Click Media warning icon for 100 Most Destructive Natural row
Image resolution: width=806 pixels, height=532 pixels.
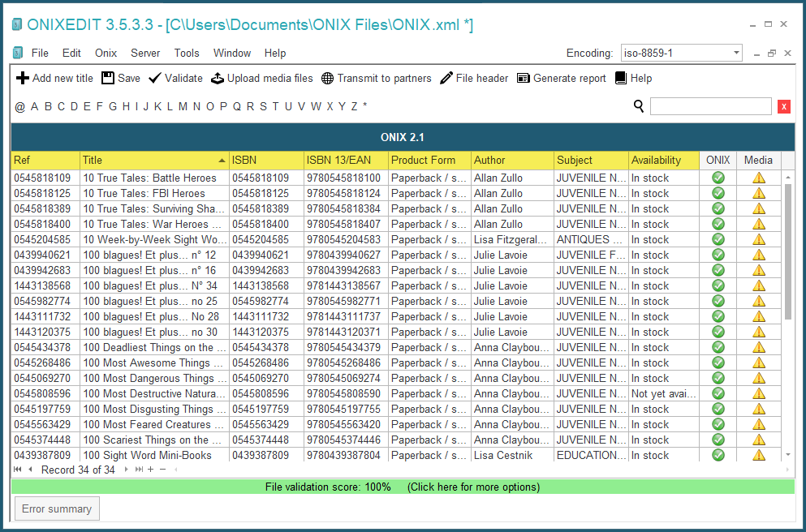759,393
